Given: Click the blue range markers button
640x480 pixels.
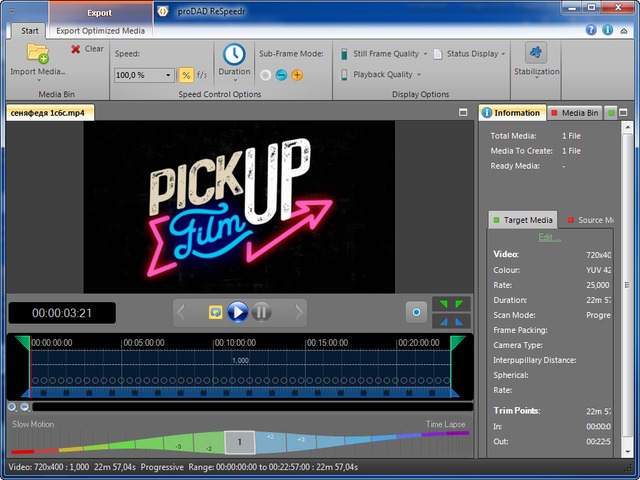Looking at the screenshot, I should [451, 321].
